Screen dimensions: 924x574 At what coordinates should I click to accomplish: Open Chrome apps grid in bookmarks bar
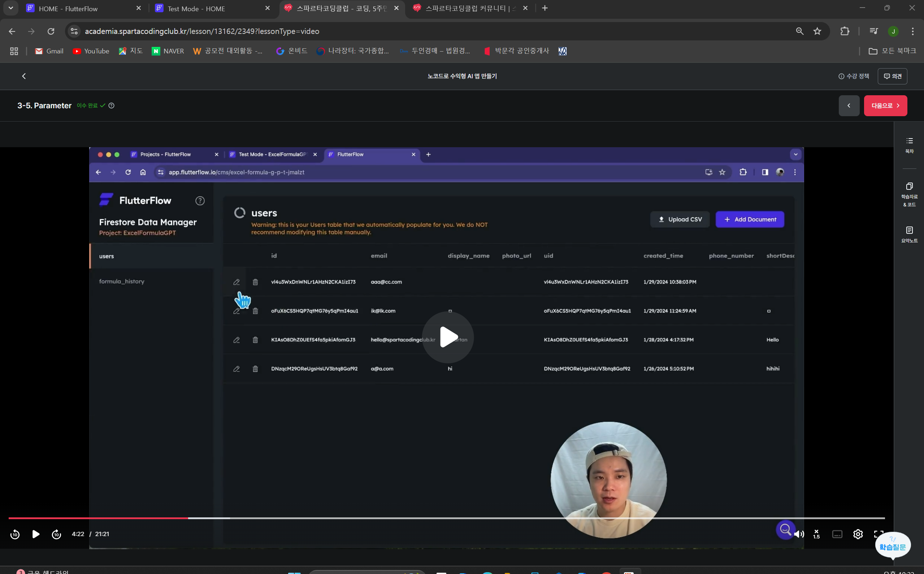(14, 51)
